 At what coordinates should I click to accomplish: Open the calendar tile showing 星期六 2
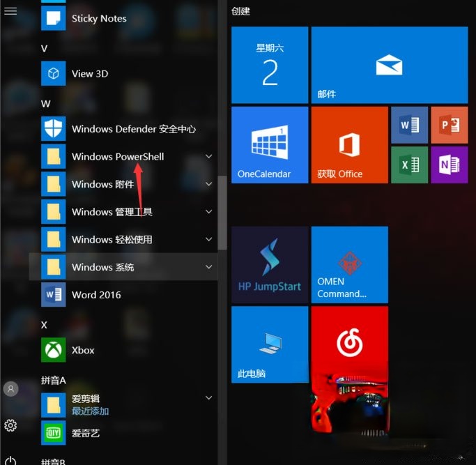click(x=270, y=65)
